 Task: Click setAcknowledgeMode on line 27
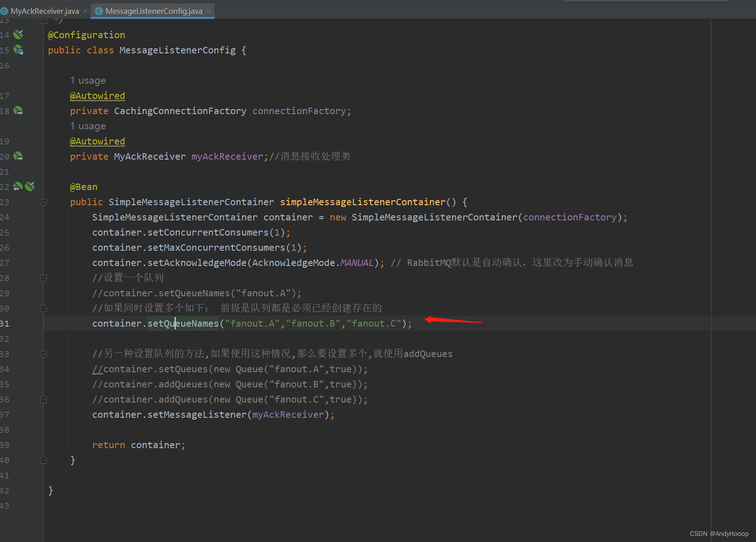pos(197,263)
